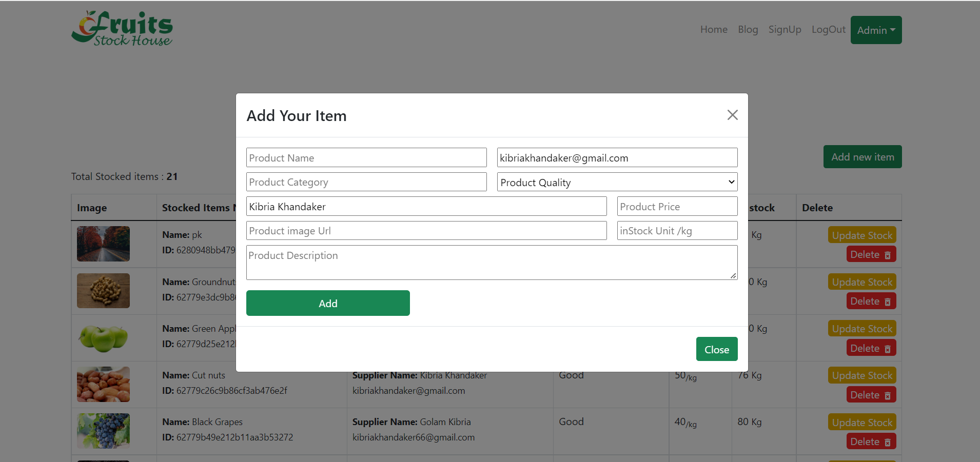Viewport: 980px width, 462px height.
Task: Click LogOut in the navigation
Action: point(828,30)
